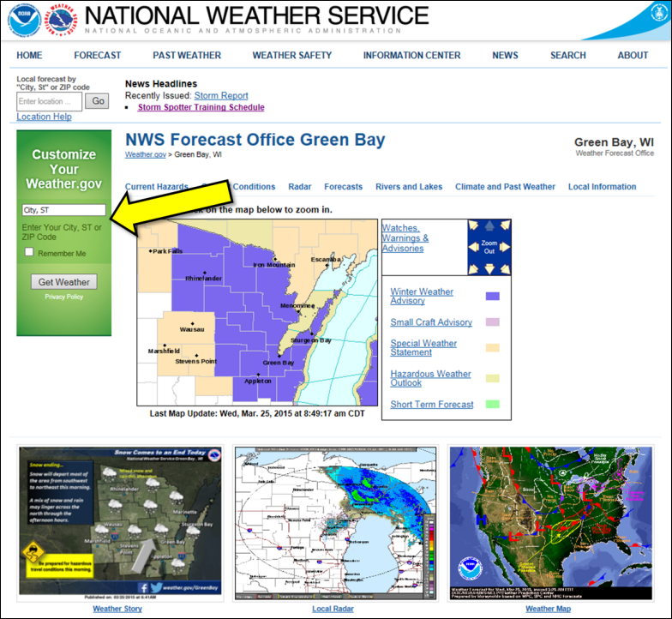The height and width of the screenshot is (619, 672).
Task: Open Storm Spotter Training Schedule link
Action: 201,107
